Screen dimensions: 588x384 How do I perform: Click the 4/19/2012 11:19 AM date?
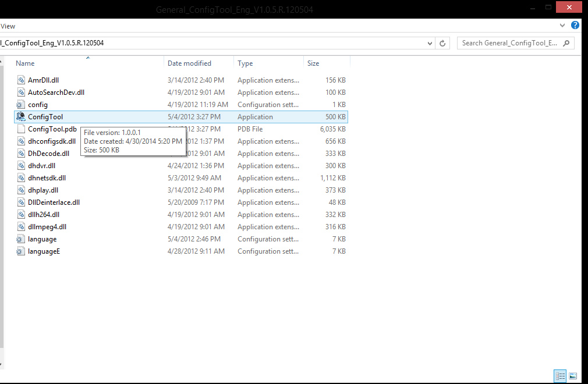click(x=197, y=105)
